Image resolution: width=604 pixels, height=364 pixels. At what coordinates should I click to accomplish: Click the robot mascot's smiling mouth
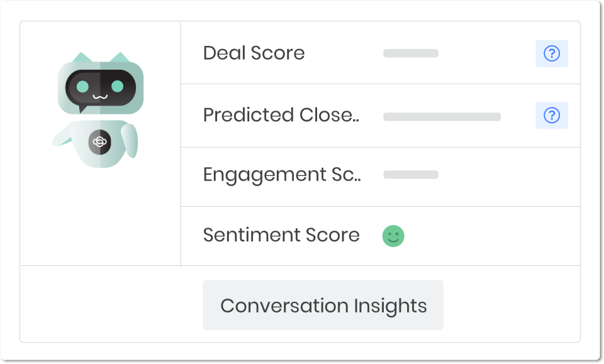pyautogui.click(x=99, y=97)
